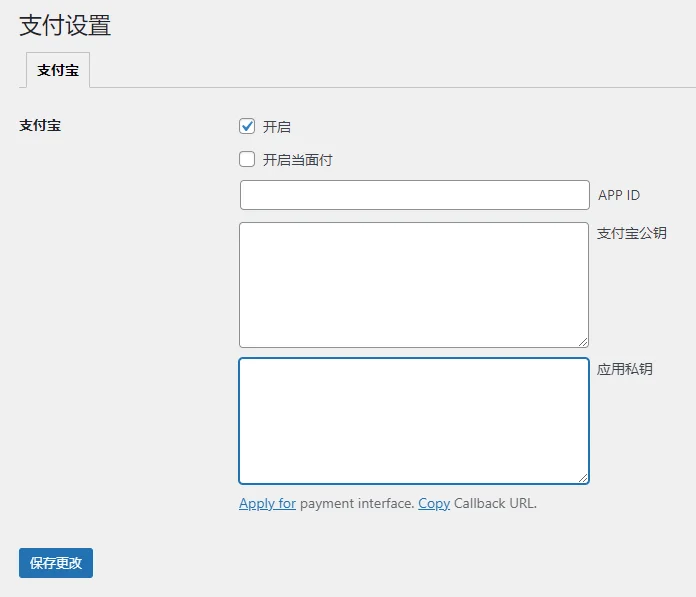Click the bold 支付宝 section label
This screenshot has width=696, height=597.
coord(40,127)
